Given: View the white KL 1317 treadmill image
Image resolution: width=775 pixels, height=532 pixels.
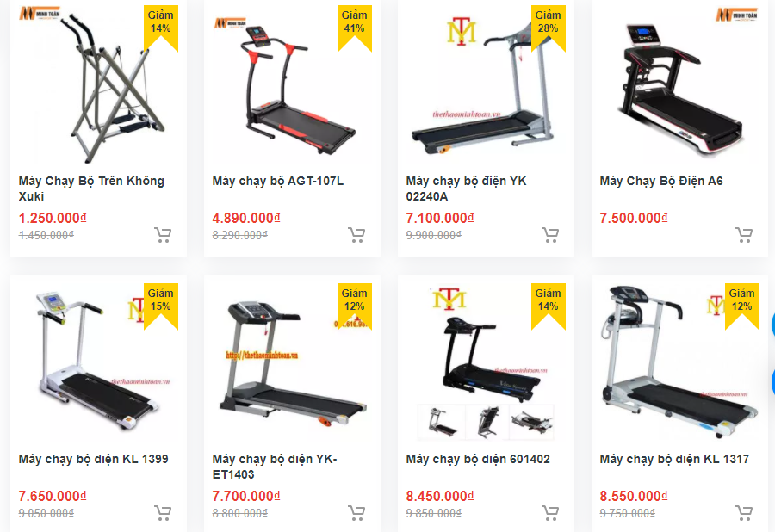Looking at the screenshot, I should pos(679,362).
